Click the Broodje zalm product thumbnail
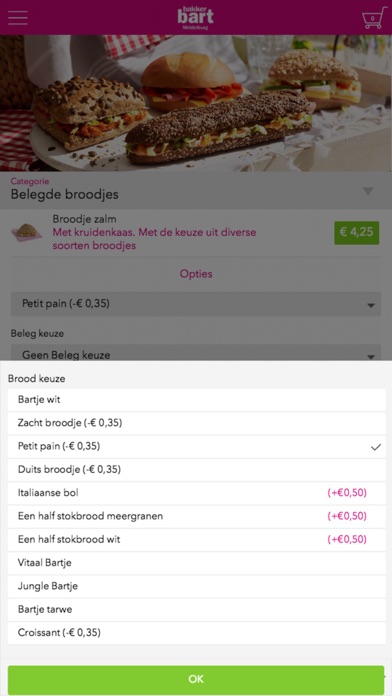This screenshot has width=392, height=696. 27,232
